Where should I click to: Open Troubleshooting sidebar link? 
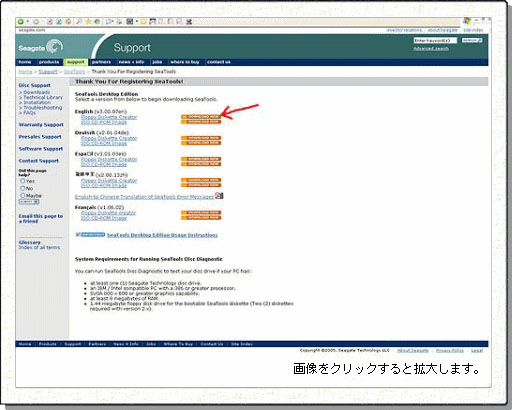coord(43,108)
